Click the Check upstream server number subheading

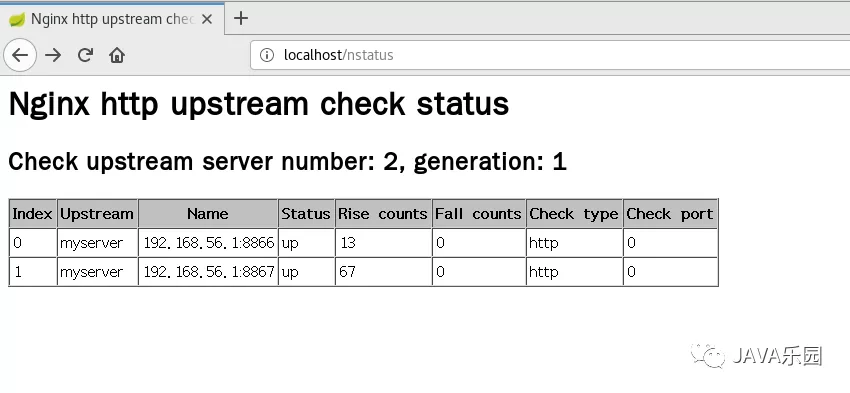point(287,162)
